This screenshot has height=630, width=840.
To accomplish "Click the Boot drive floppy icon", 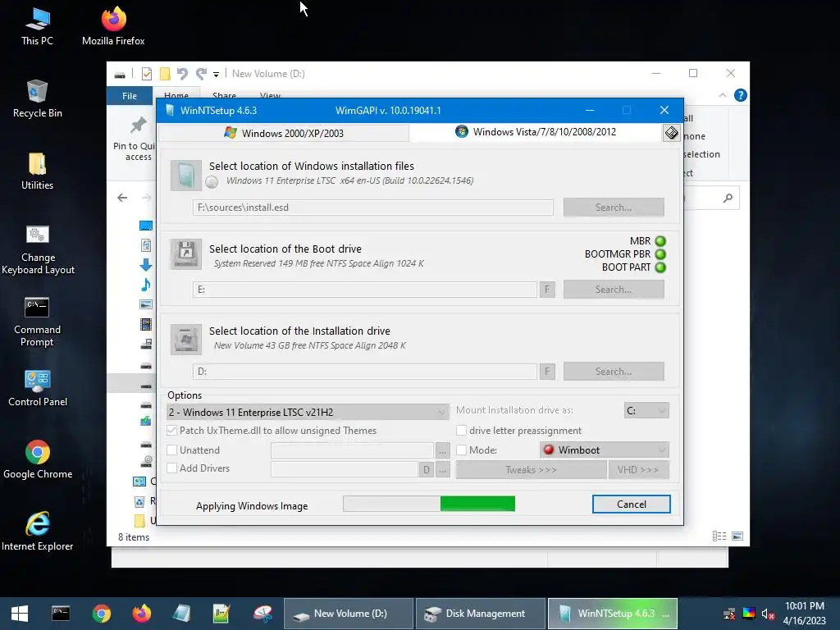I will tap(186, 254).
